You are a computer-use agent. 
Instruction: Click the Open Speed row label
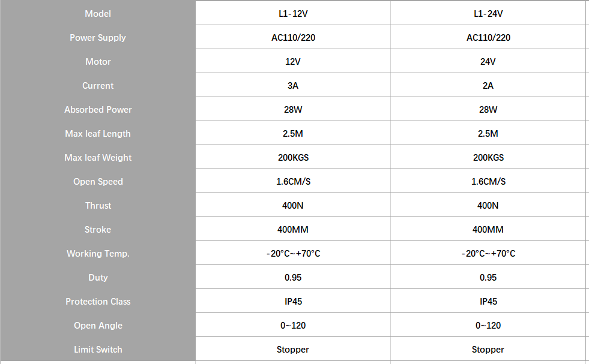[x=98, y=181]
